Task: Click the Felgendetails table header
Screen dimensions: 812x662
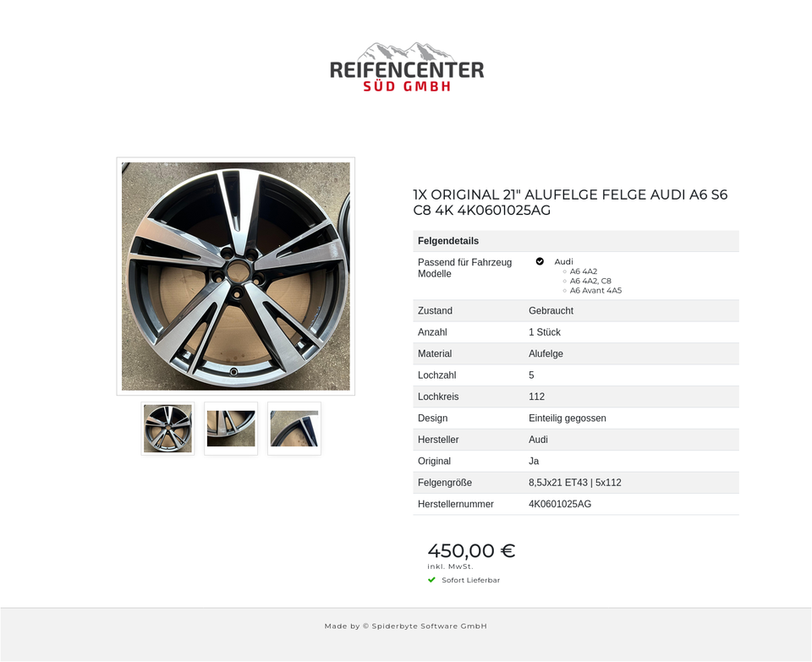Action: coord(576,241)
